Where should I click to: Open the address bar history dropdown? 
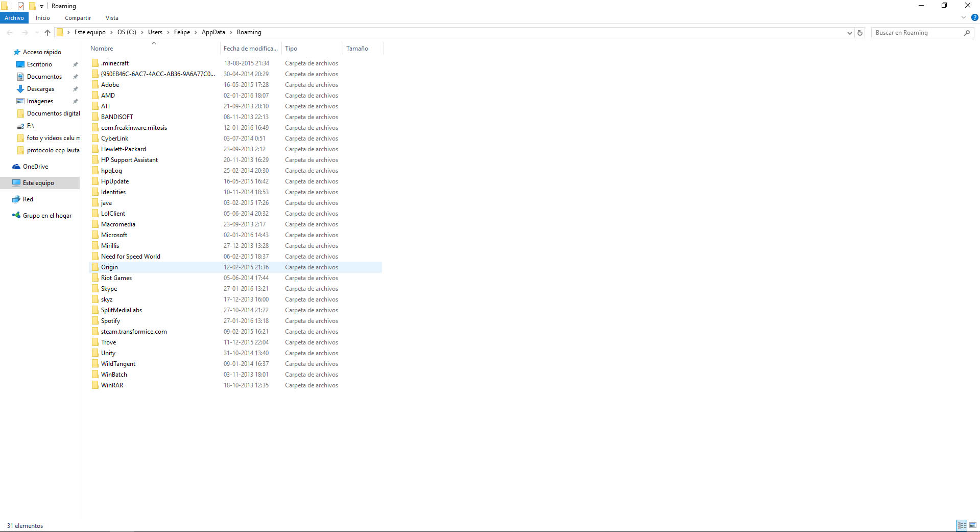[x=849, y=33]
